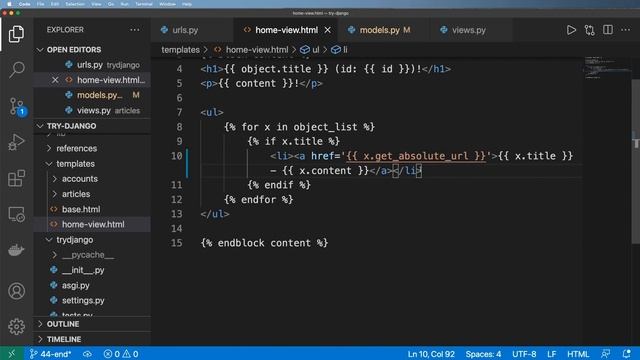Open settings.py file
640x360 pixels.
coord(92,300)
